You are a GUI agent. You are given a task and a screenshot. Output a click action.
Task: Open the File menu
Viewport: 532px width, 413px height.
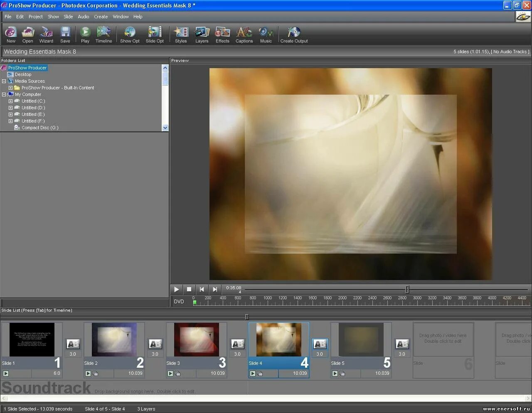[8, 17]
